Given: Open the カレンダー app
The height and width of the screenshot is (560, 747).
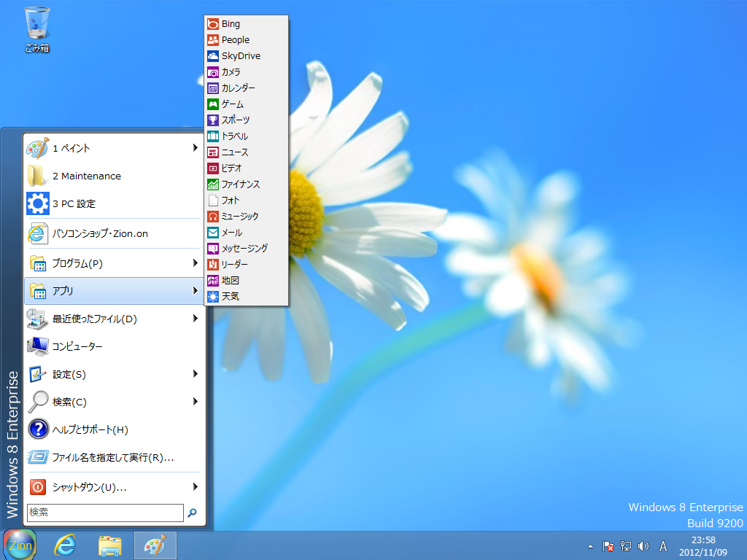Looking at the screenshot, I should coord(238,88).
